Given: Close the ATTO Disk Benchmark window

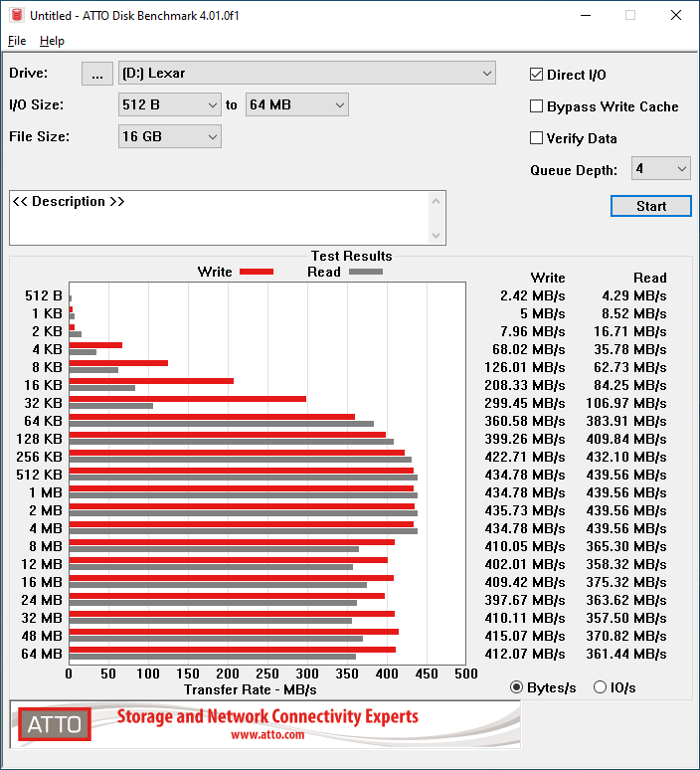Looking at the screenshot, I should coord(676,15).
